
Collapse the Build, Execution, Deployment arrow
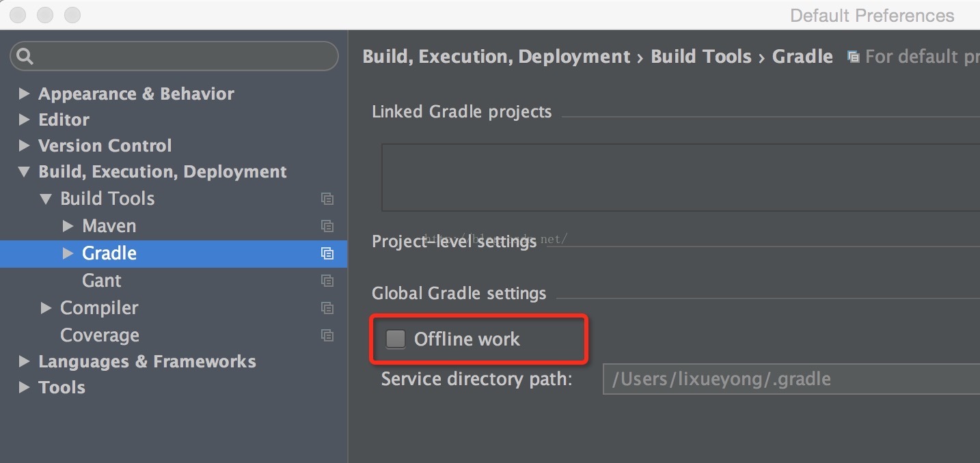click(x=25, y=171)
